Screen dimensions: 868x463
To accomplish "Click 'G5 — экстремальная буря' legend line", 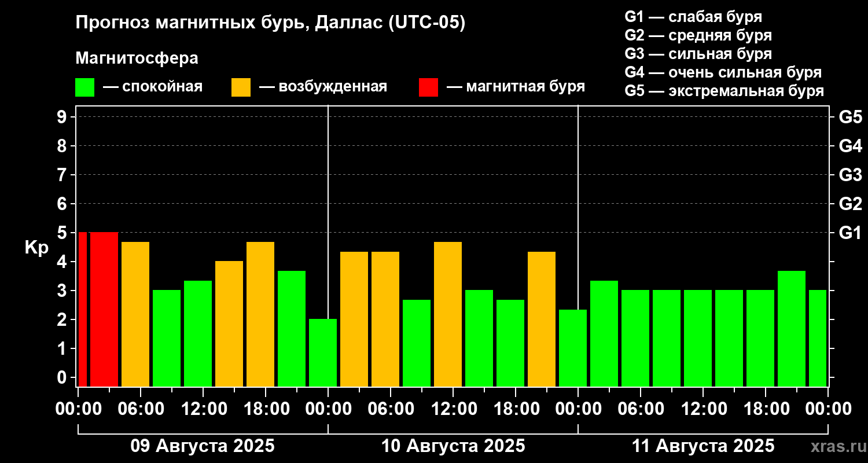I will (724, 91).
